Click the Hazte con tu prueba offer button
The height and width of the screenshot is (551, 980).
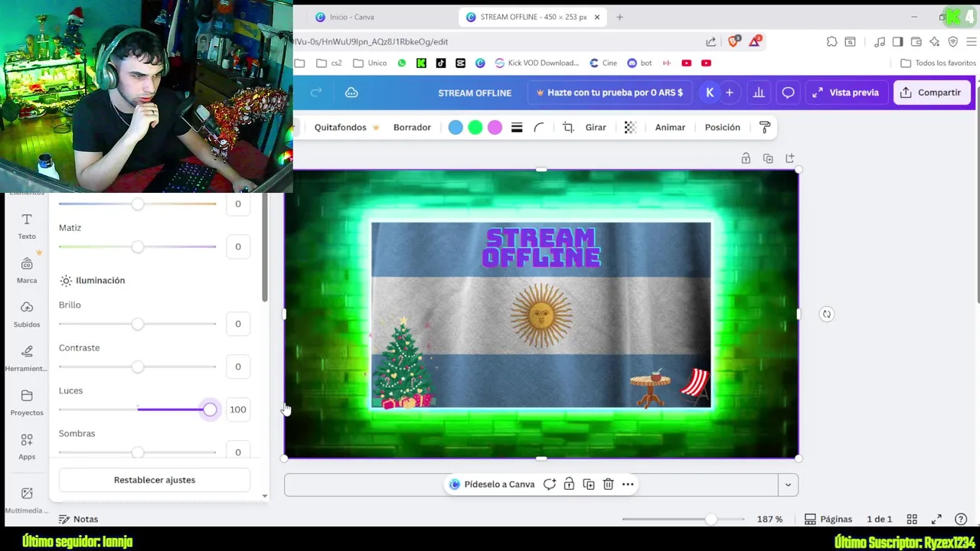(x=610, y=93)
